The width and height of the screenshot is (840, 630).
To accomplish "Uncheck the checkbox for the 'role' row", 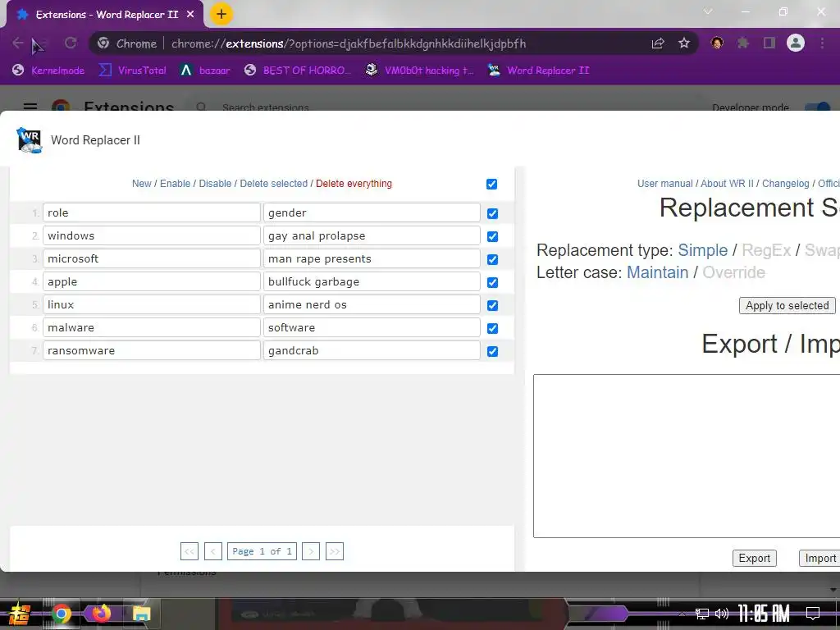I will (492, 214).
